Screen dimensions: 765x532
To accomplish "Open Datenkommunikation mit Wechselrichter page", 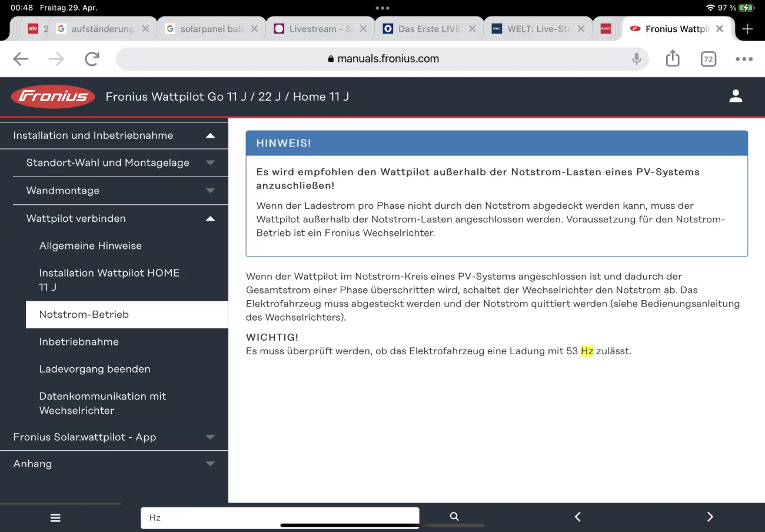I will (102, 403).
